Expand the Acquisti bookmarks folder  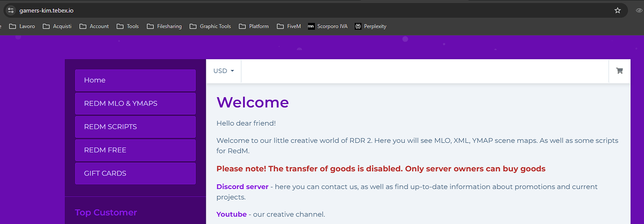coord(57,26)
